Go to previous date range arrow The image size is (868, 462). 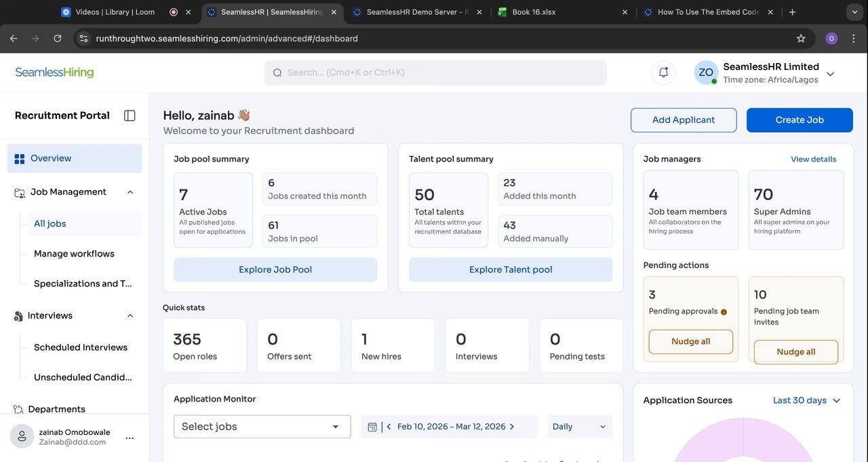(389, 427)
